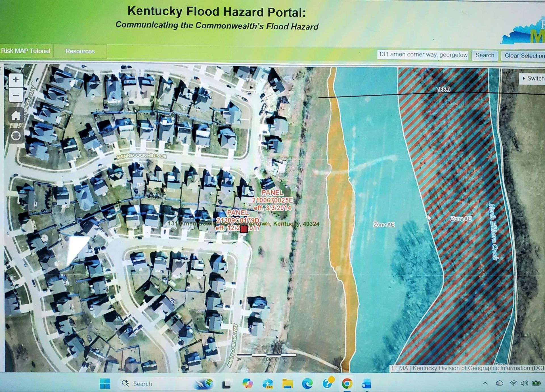Open the Resources tab
Viewport: 545px width, 392px height.
point(80,51)
